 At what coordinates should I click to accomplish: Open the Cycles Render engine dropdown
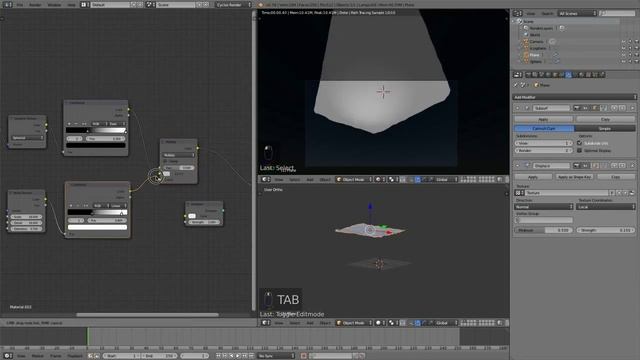(233, 4)
